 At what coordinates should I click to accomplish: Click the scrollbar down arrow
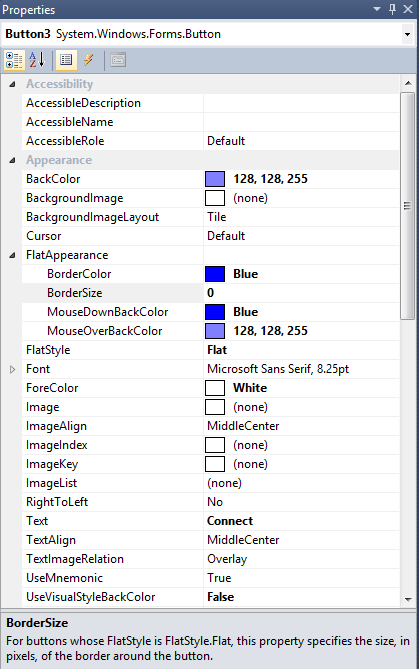coord(408,599)
